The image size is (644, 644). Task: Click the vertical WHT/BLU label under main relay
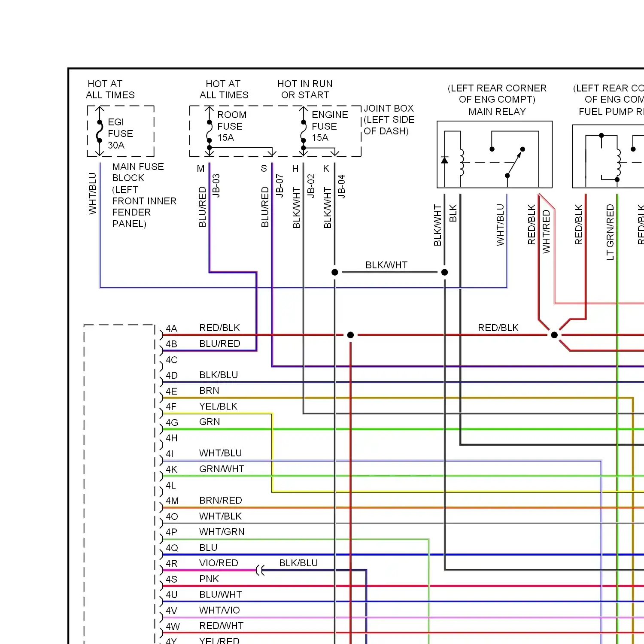point(500,225)
